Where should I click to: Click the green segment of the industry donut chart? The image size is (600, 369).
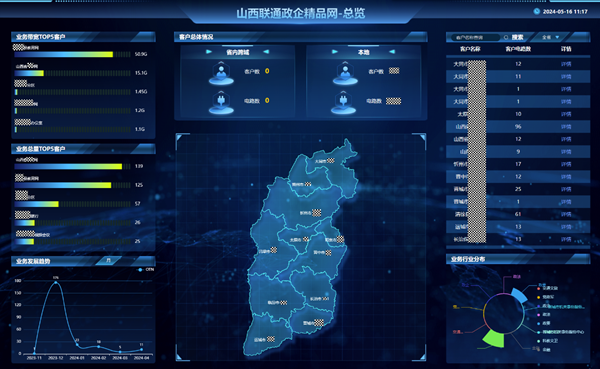pos(493,338)
